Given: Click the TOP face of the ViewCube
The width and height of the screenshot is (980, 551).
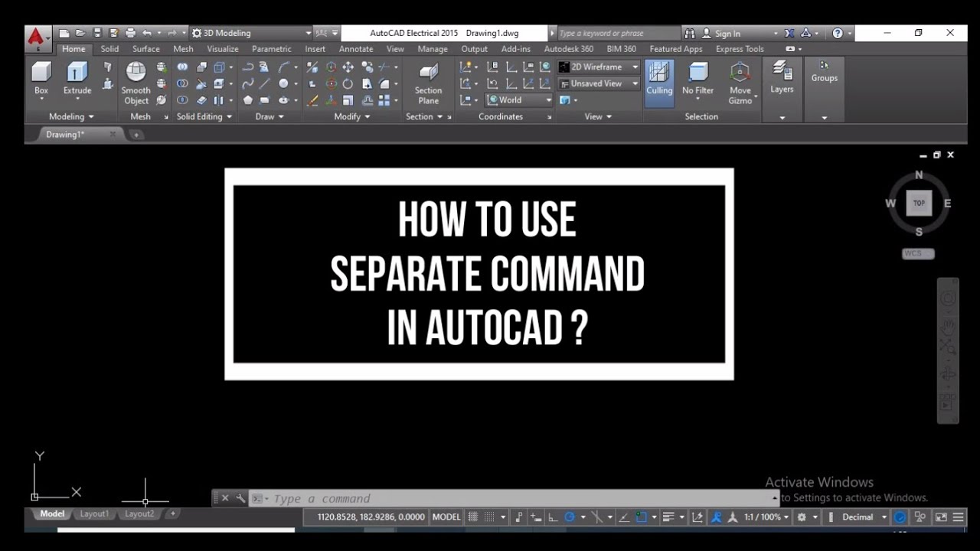Looking at the screenshot, I should click(919, 203).
